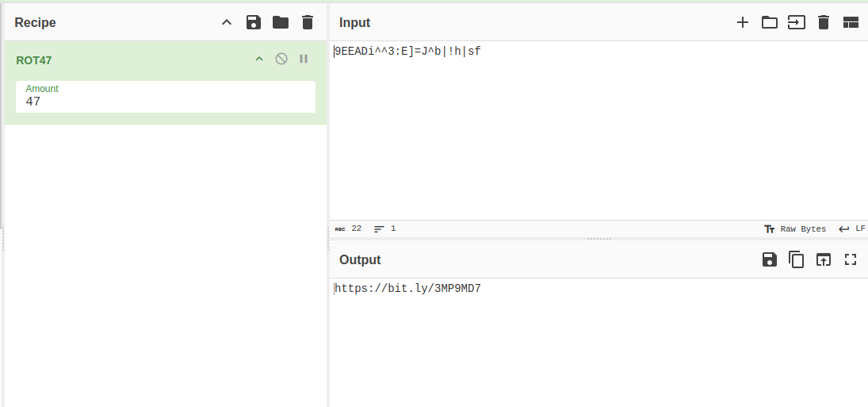Save output to file
The width and height of the screenshot is (868, 407).
coord(769,259)
